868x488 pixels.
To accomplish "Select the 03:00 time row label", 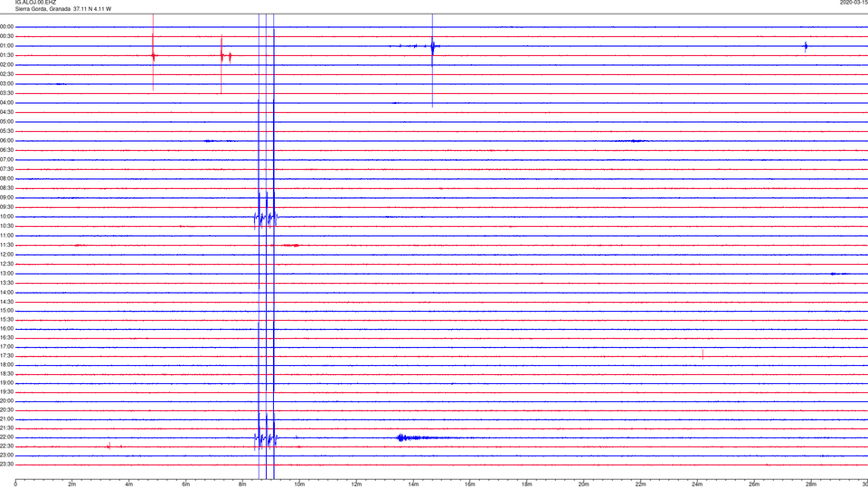I will click(7, 83).
